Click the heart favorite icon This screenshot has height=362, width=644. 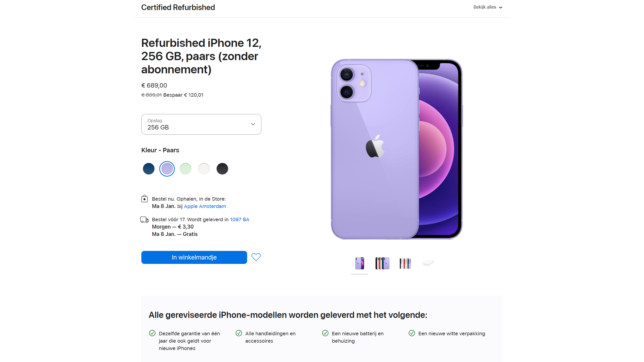pos(256,257)
